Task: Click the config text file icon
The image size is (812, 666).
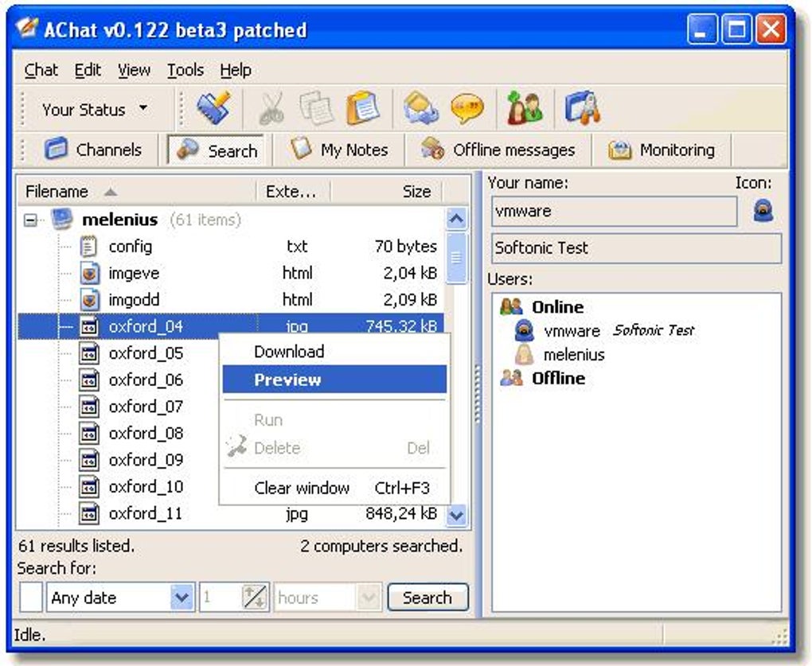Action: [x=89, y=247]
